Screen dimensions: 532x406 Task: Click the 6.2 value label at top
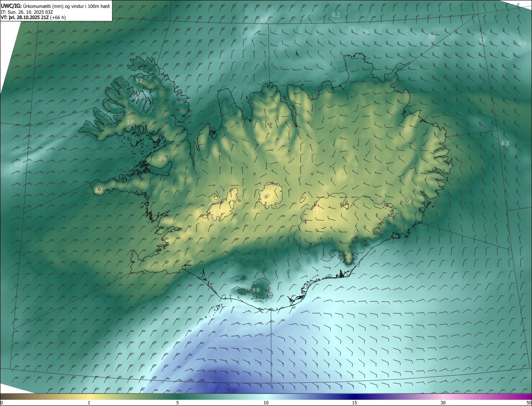point(336,15)
